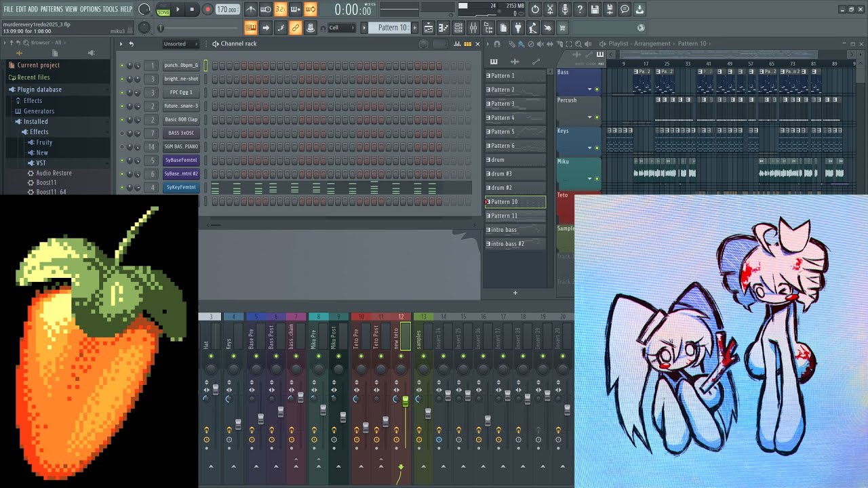Viewport: 868px width, 488px height.
Task: Mute the Miku playlist track
Action: click(x=597, y=178)
